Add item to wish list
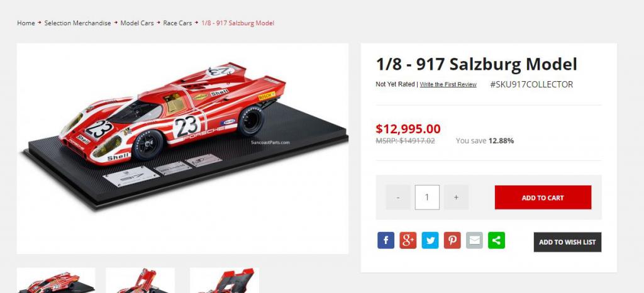The width and height of the screenshot is (644, 293). (567, 242)
